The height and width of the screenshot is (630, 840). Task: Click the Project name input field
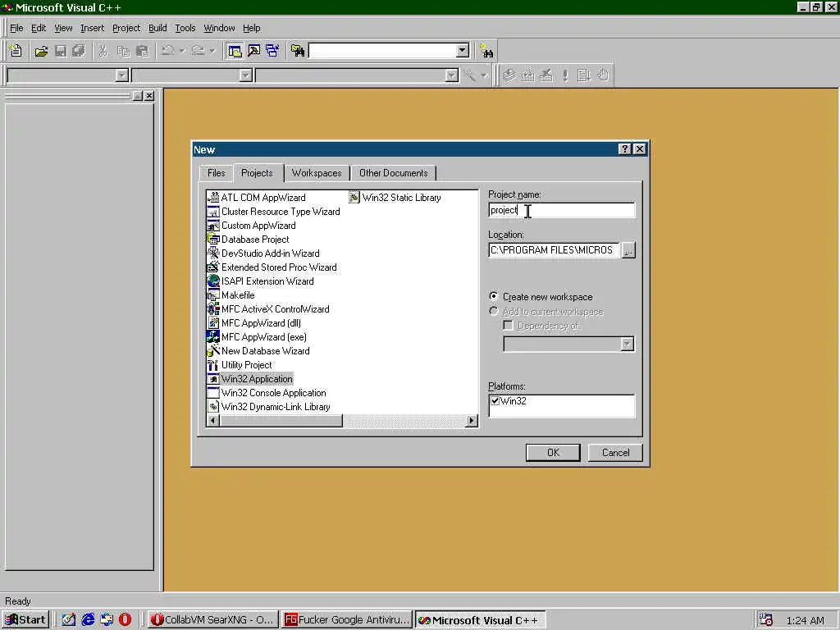pyautogui.click(x=561, y=210)
